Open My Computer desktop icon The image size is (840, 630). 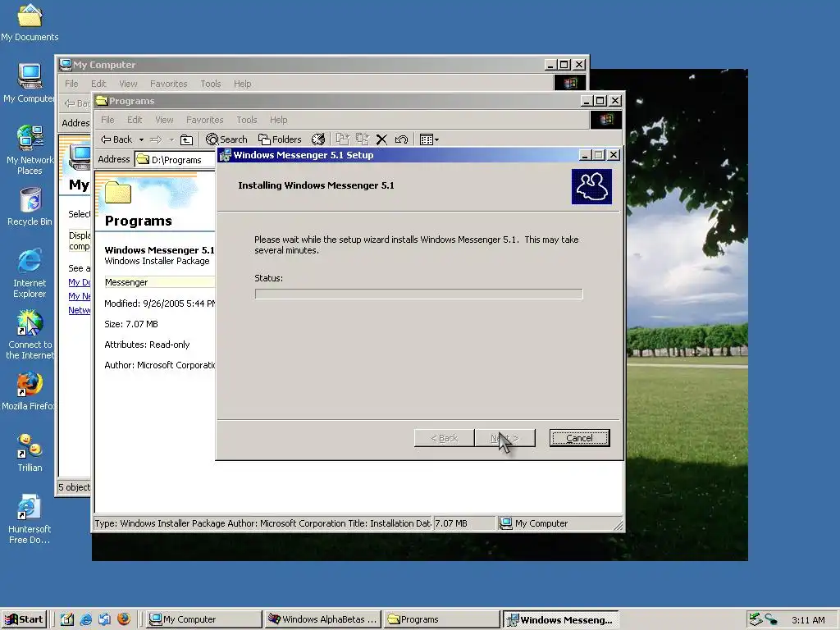(30, 83)
